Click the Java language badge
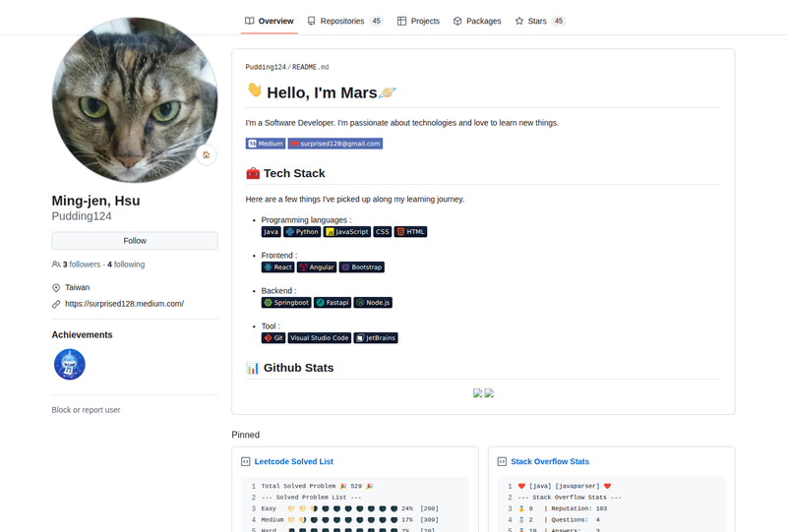This screenshot has width=787, height=532. point(272,232)
